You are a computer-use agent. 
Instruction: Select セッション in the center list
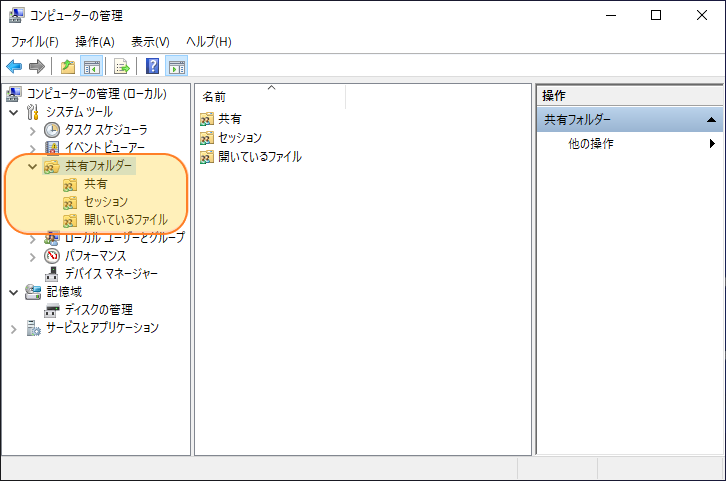pos(240,137)
